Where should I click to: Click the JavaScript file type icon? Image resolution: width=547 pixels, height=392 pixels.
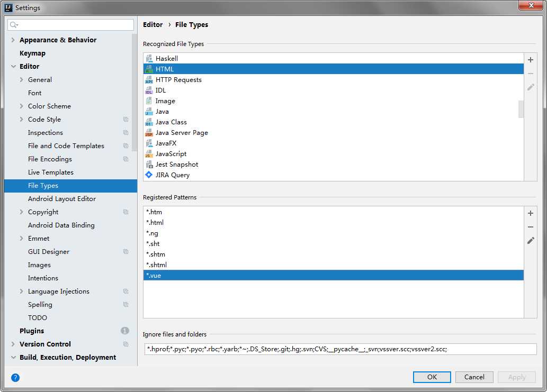149,154
